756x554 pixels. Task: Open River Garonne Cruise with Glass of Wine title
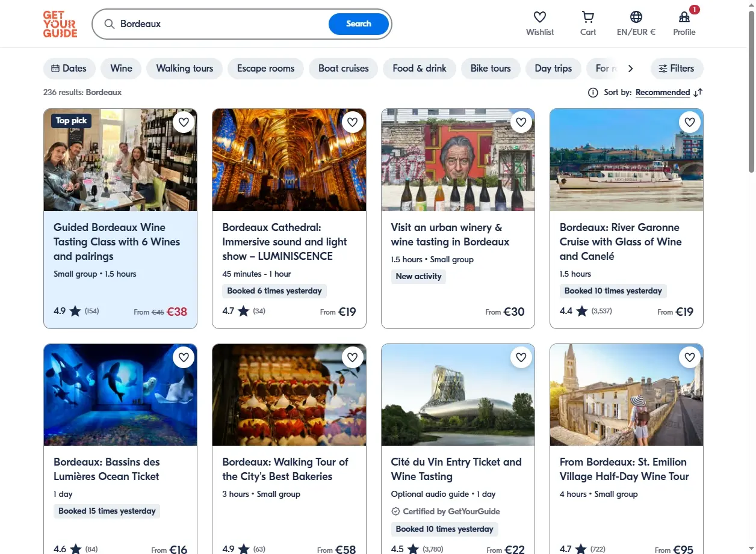[621, 242]
